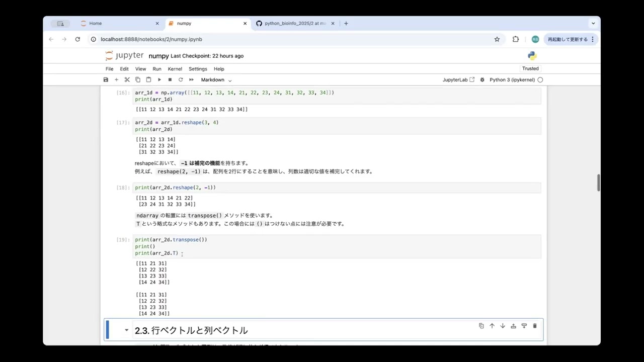Open the Edit menu
This screenshot has width=644, height=362.
pyautogui.click(x=124, y=69)
